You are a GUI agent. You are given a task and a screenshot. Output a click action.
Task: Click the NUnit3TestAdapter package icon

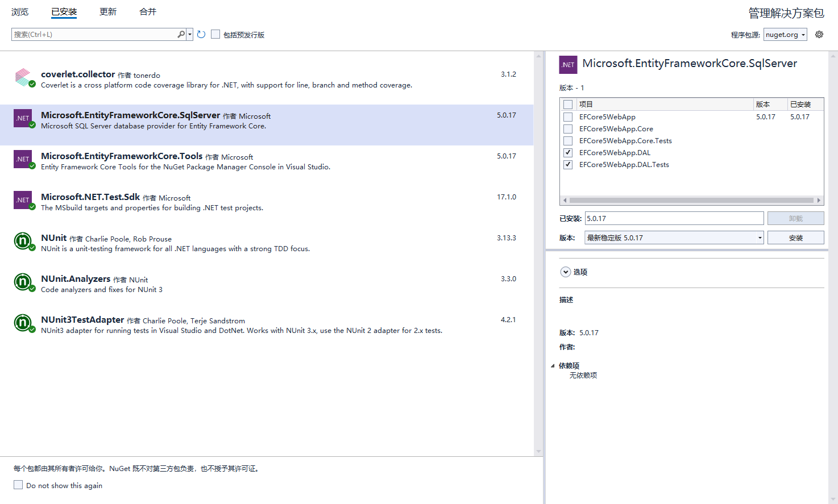[x=23, y=323]
